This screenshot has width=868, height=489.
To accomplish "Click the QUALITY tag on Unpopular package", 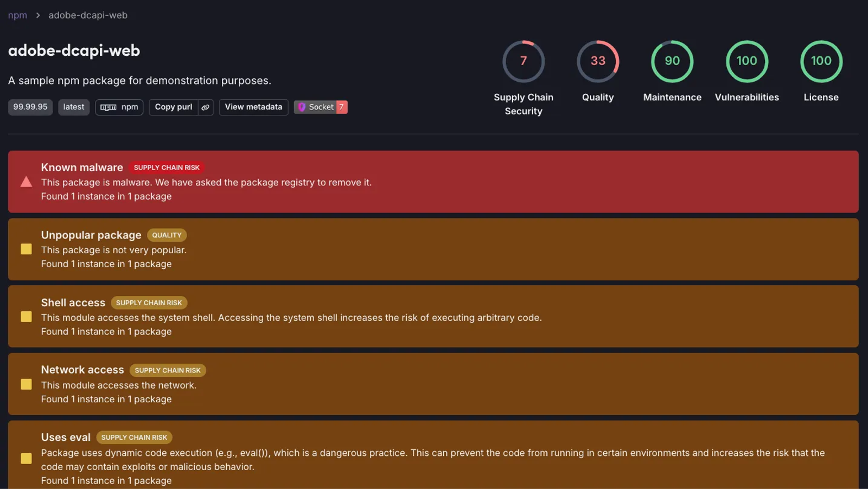I will click(167, 235).
